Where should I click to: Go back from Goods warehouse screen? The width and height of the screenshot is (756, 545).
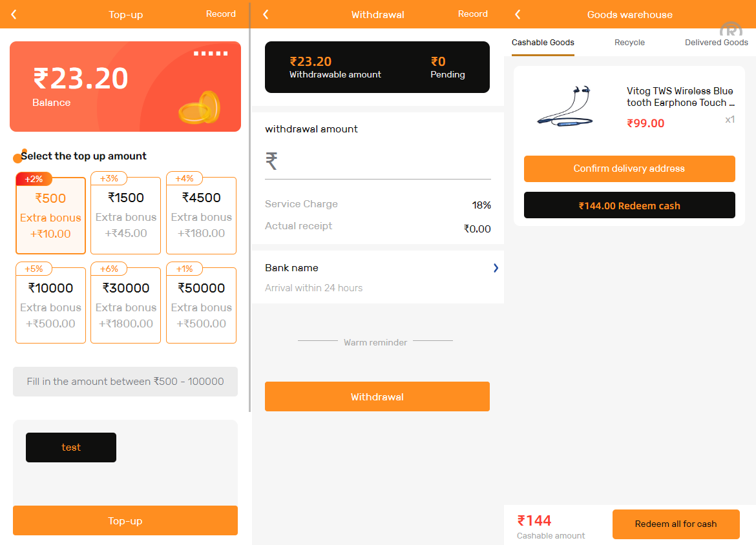(518, 14)
